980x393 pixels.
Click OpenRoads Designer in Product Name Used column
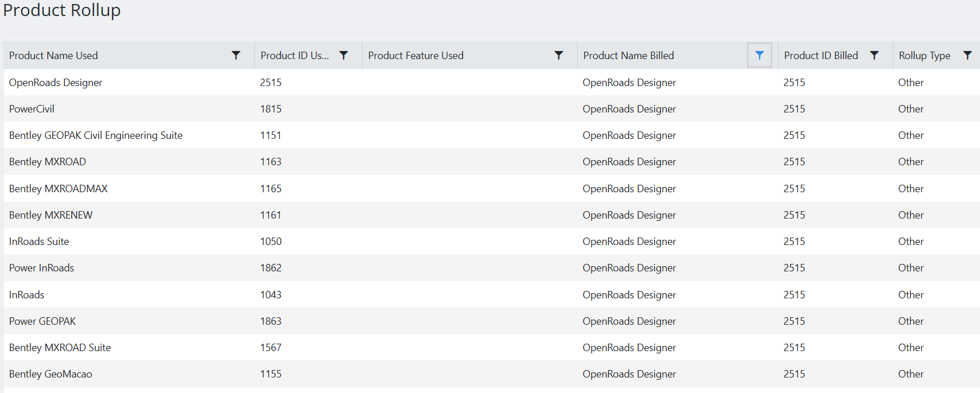click(x=56, y=83)
